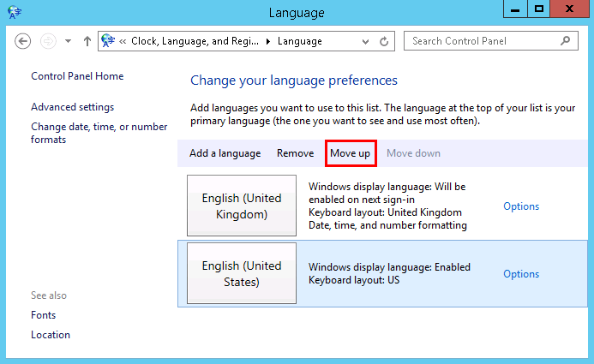
Task: Select the English (United States) tile
Action: click(x=242, y=273)
